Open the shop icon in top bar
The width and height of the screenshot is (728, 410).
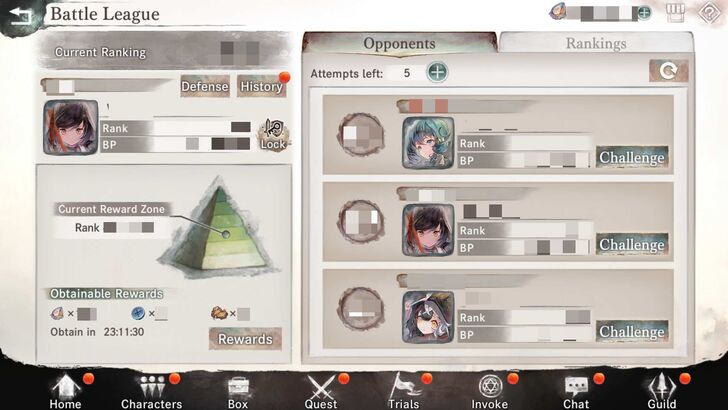[x=675, y=13]
